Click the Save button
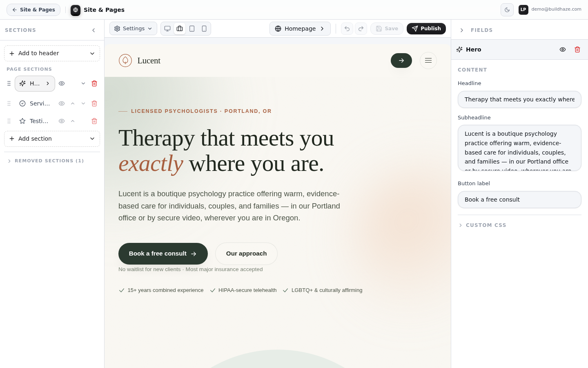588x368 pixels. [387, 29]
